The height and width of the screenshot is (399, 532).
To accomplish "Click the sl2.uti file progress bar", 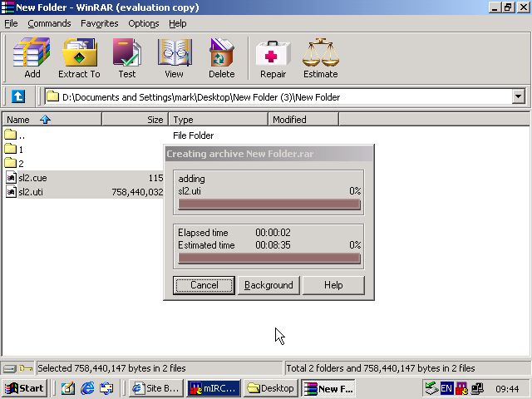I will (269, 204).
